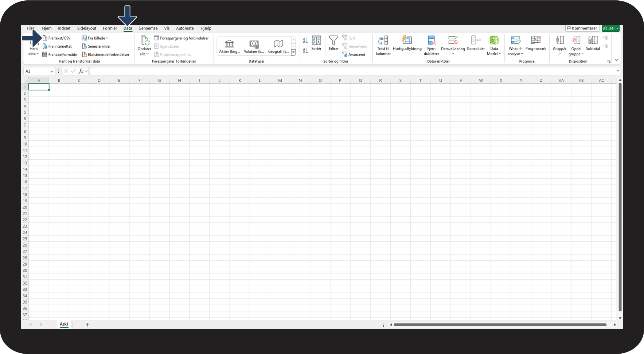
Task: Open Eksisterende forbindelser
Action: 106,55
